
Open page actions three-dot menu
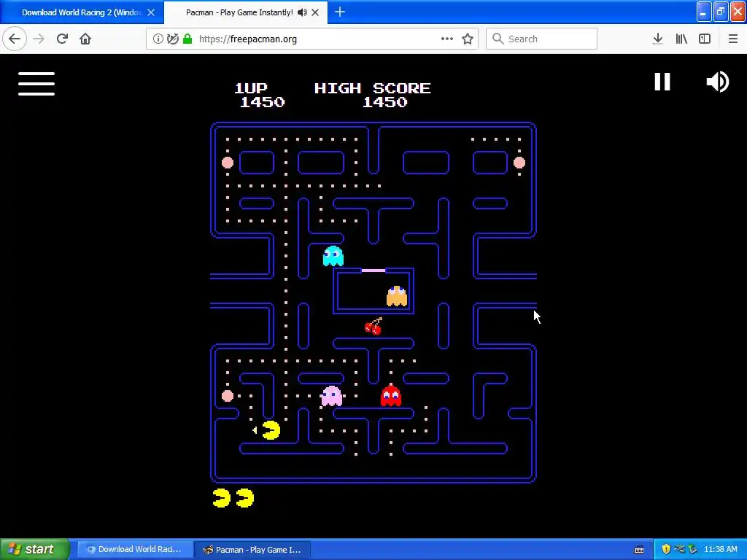[447, 39]
